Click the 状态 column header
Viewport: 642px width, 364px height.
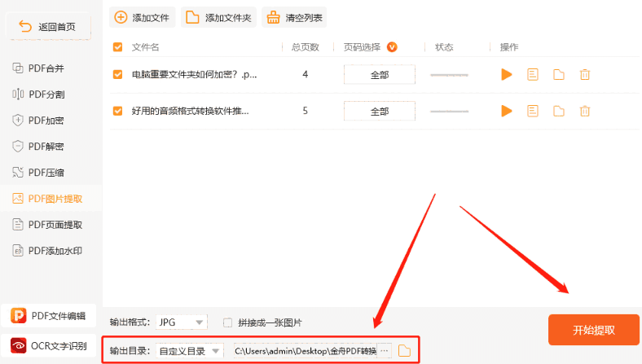[x=444, y=47]
